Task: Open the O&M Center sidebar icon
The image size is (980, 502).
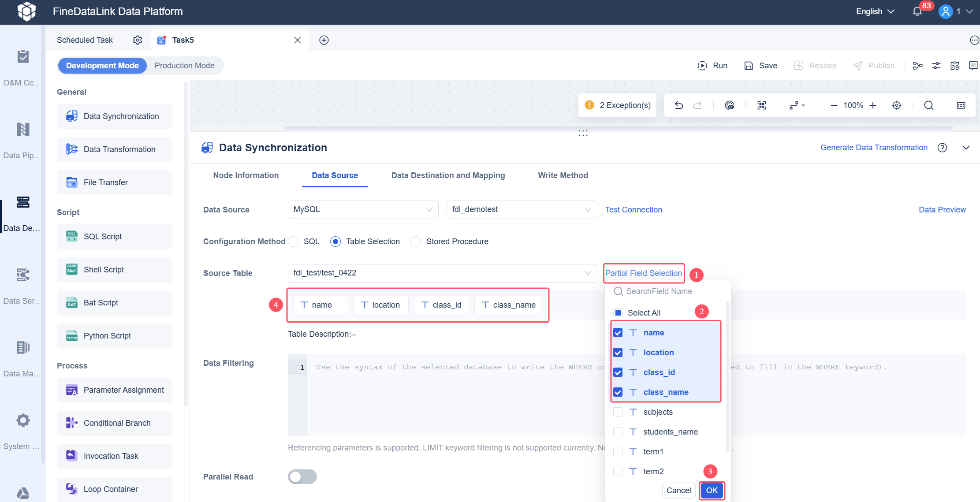Action: pos(23,56)
